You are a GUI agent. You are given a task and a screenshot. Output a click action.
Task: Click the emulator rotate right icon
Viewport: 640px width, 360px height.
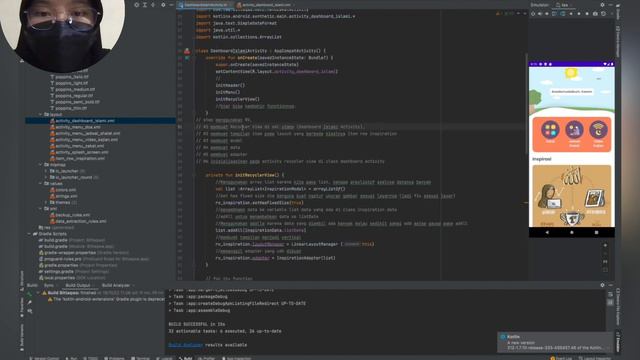click(x=563, y=13)
